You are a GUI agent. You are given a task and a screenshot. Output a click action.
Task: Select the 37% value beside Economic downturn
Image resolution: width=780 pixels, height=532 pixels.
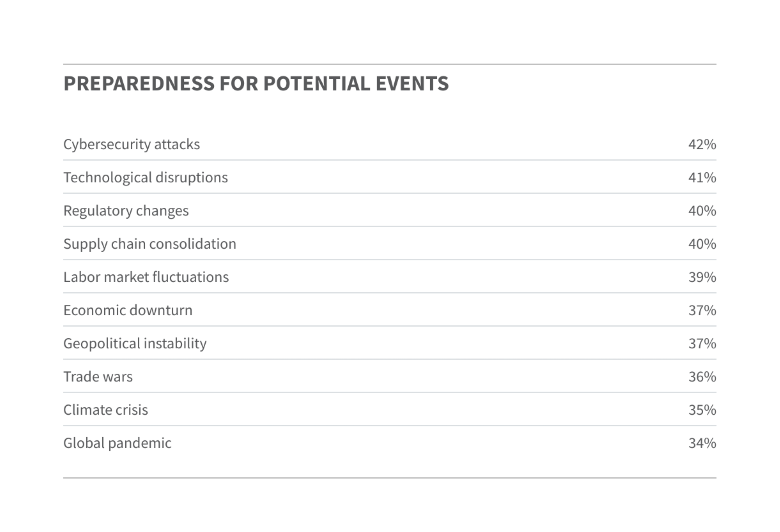point(702,310)
